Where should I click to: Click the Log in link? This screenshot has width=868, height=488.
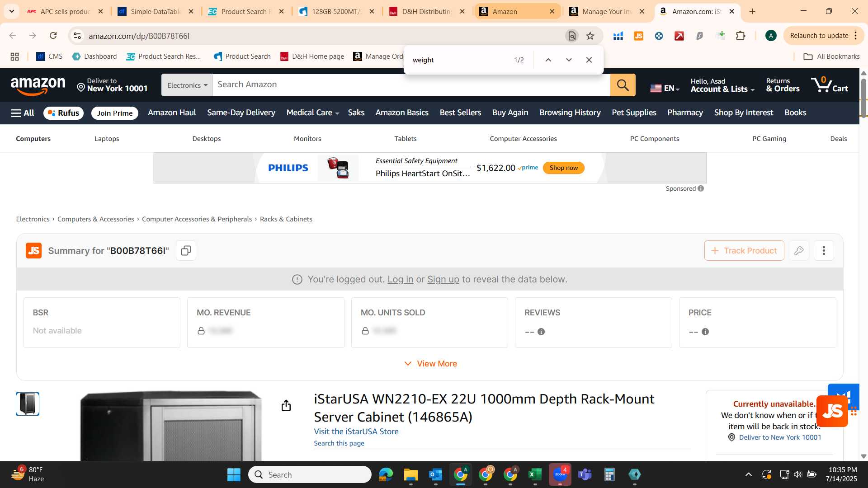coord(400,279)
